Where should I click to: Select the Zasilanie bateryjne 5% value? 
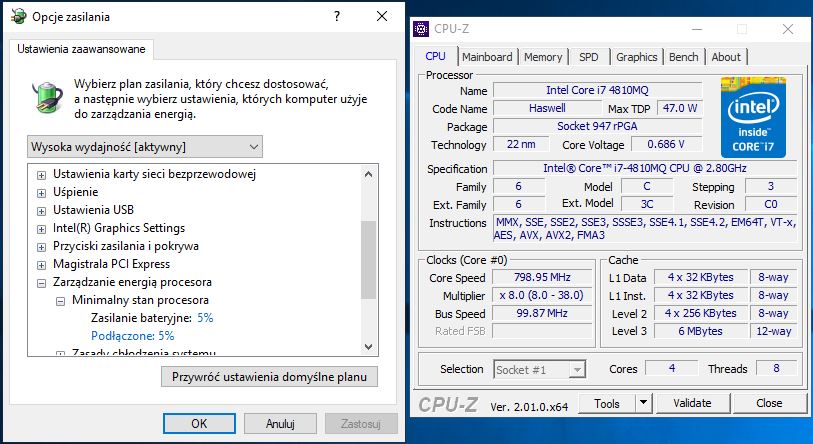pyautogui.click(x=205, y=318)
